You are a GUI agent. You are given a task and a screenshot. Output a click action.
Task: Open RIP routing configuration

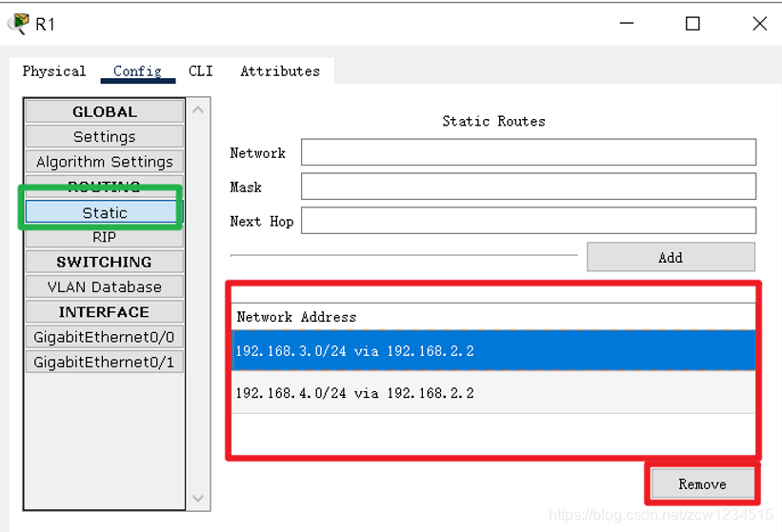(105, 237)
